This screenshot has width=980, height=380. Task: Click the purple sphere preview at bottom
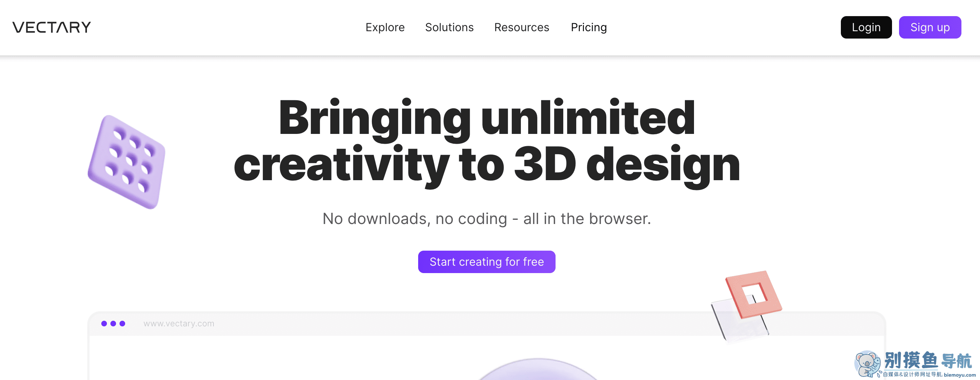(538, 371)
